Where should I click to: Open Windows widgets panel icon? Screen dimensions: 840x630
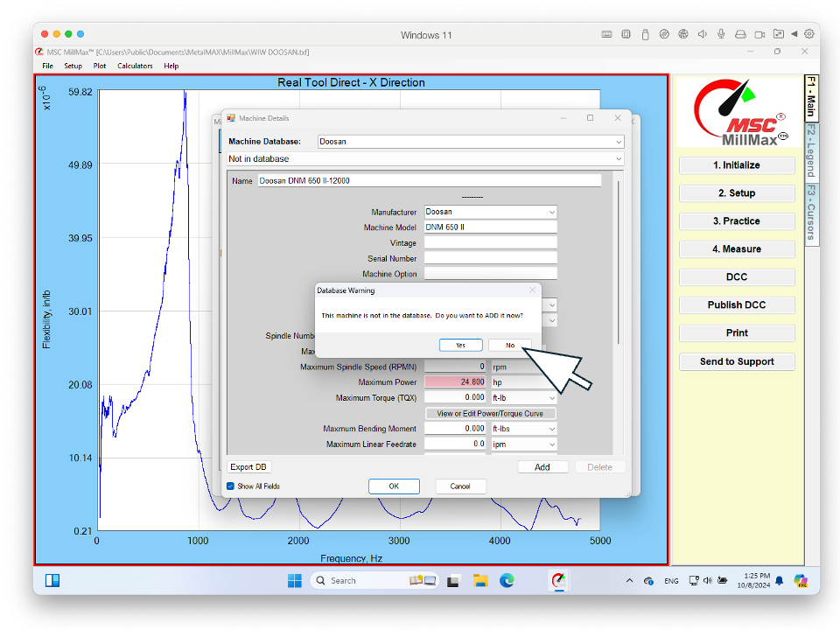click(52, 581)
